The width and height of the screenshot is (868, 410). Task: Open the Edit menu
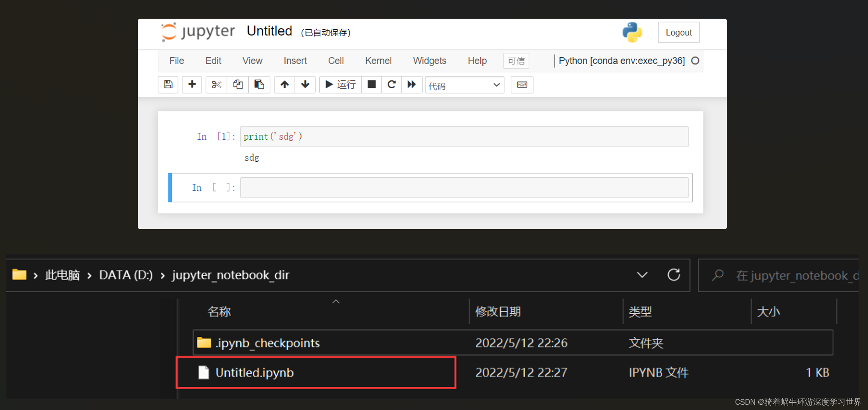[x=213, y=61]
